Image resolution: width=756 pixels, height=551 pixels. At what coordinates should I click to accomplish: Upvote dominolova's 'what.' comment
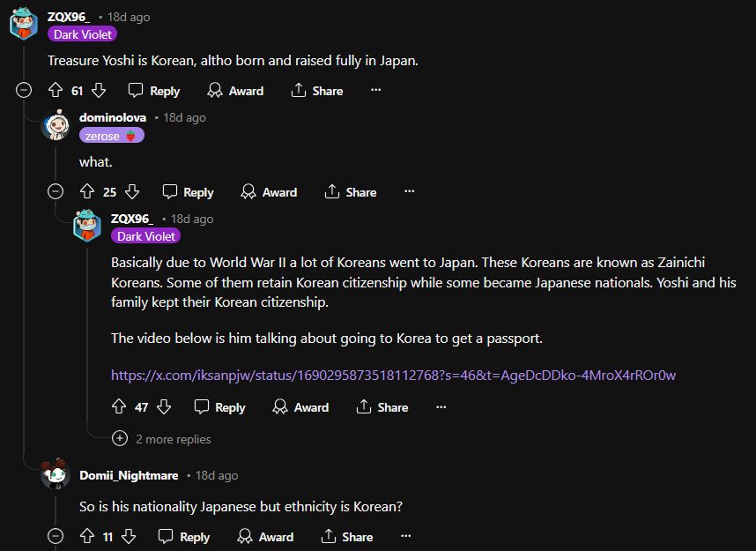[87, 191]
